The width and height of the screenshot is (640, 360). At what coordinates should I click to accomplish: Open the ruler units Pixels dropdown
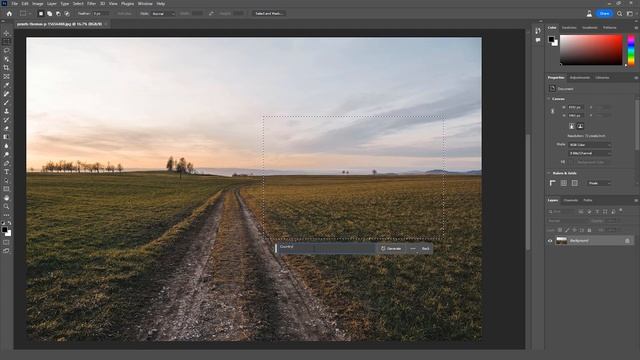tap(599, 183)
